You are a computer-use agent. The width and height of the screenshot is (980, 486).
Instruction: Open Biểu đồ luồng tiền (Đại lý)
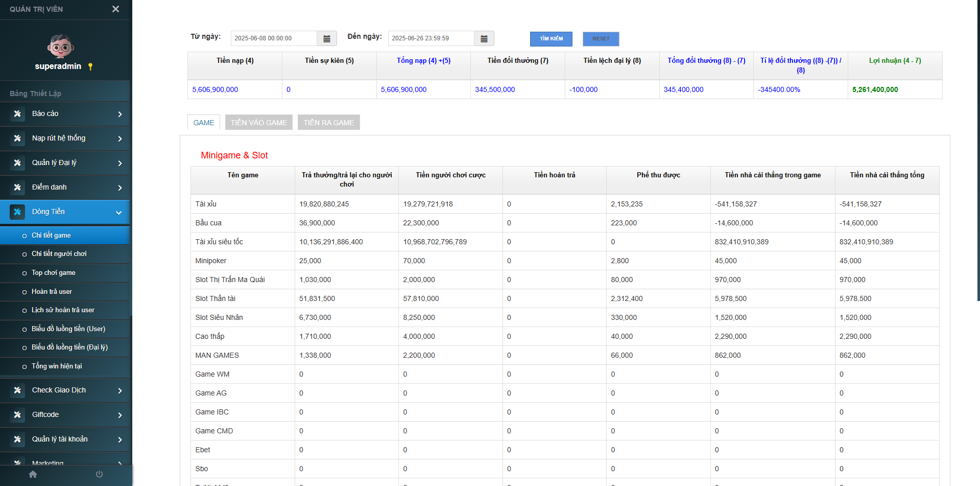[65, 348]
